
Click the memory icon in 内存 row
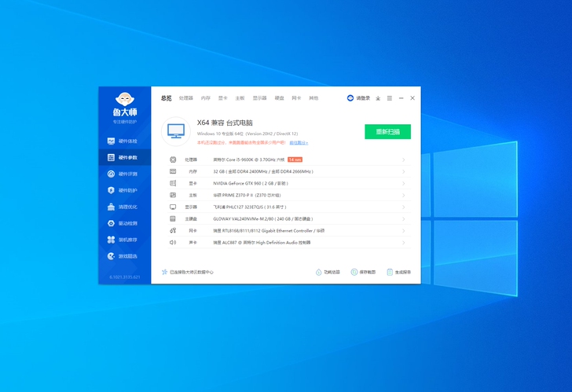[173, 171]
